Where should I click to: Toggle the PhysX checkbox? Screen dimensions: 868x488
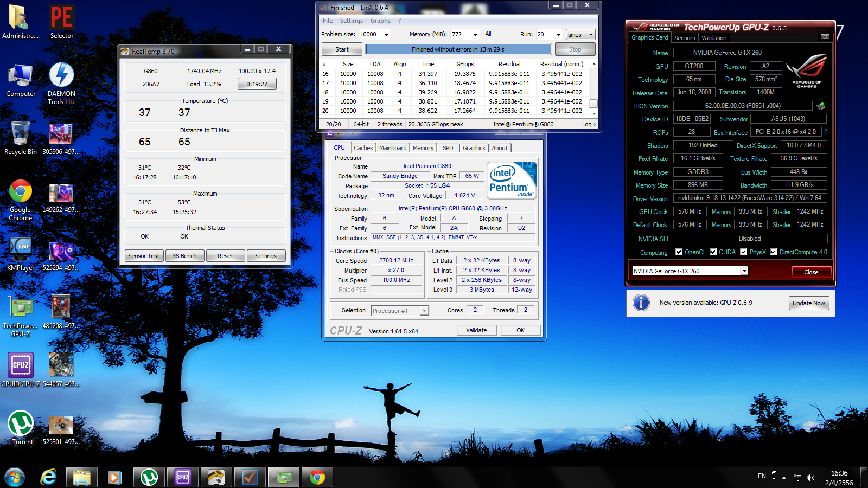[x=743, y=252]
